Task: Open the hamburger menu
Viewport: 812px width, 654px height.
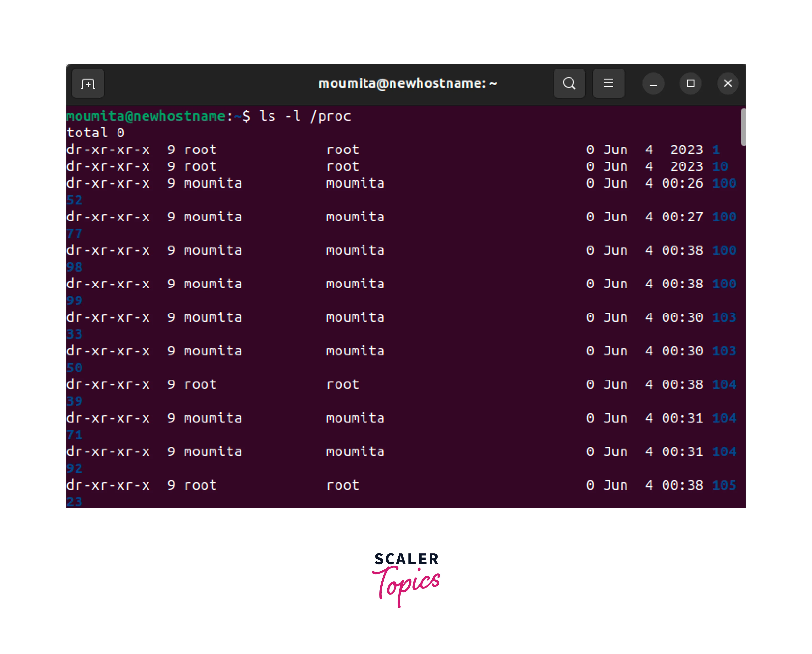Action: coord(608,83)
